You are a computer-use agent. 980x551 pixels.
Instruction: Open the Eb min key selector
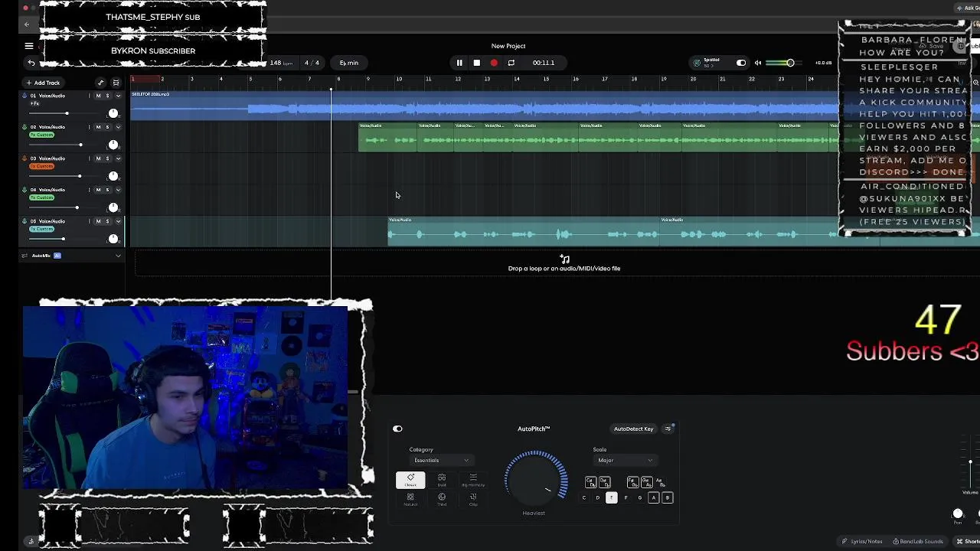[349, 63]
